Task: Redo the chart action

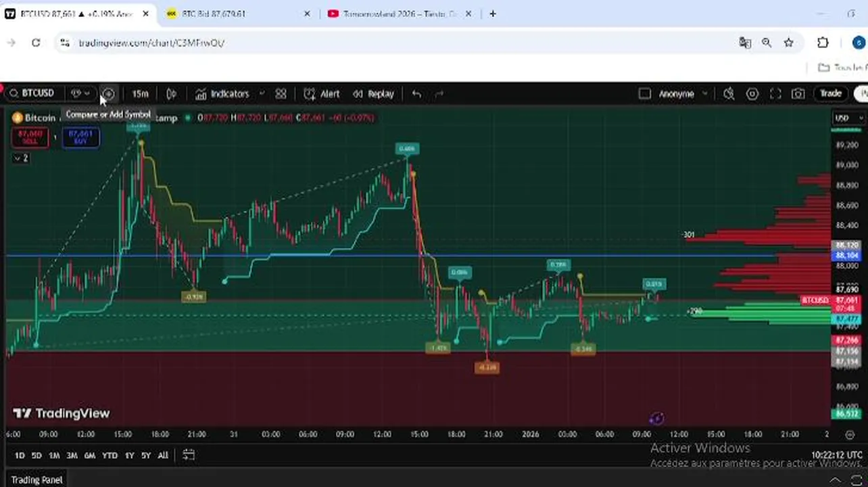Action: point(439,94)
